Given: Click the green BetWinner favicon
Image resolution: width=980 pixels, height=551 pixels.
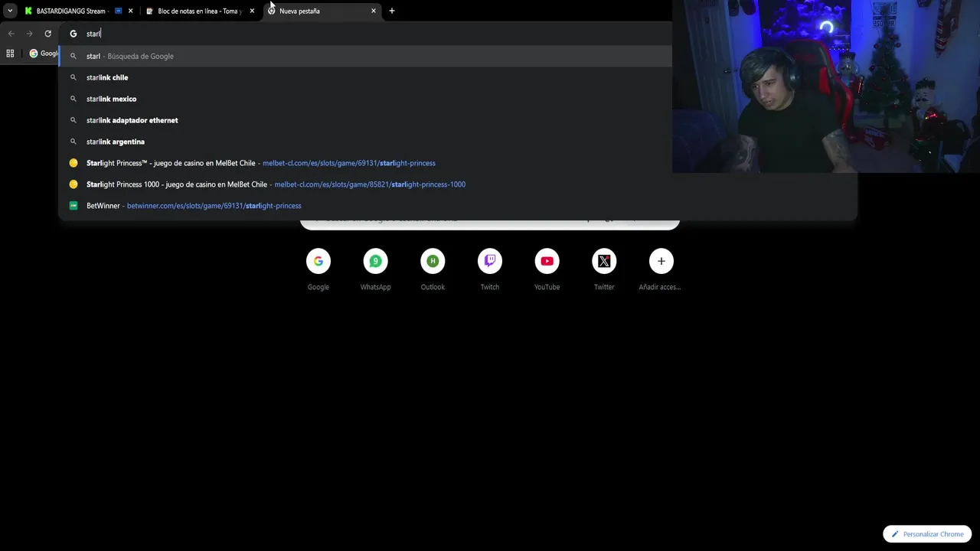Looking at the screenshot, I should (x=73, y=206).
